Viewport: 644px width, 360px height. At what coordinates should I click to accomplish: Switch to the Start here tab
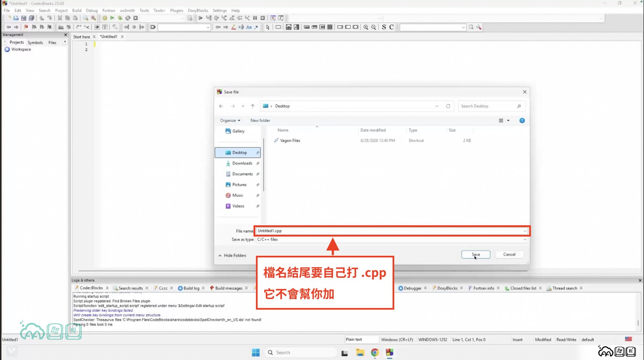[82, 37]
